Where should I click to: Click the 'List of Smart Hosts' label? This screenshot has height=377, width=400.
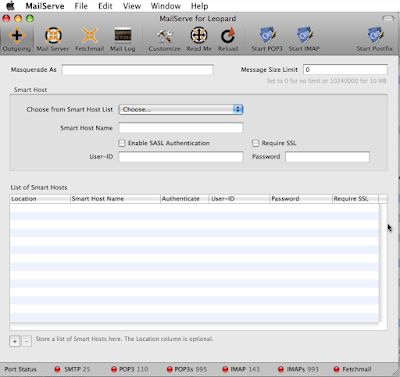click(x=39, y=187)
